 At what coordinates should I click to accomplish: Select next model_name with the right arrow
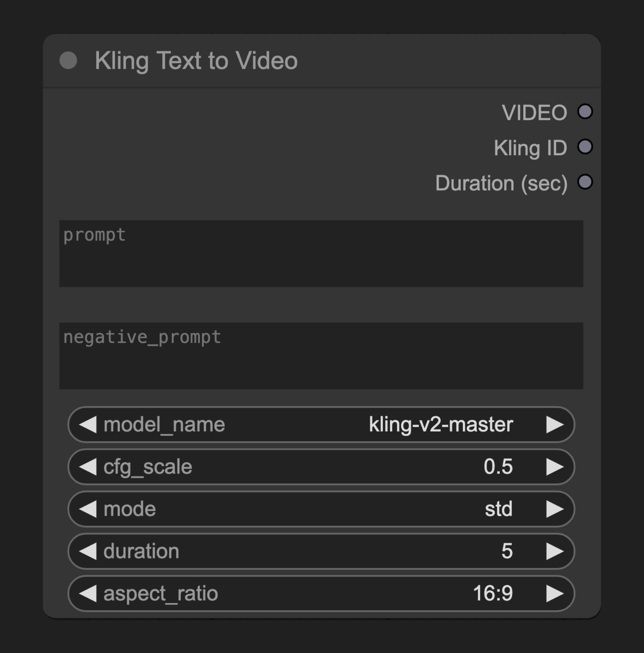(x=555, y=424)
